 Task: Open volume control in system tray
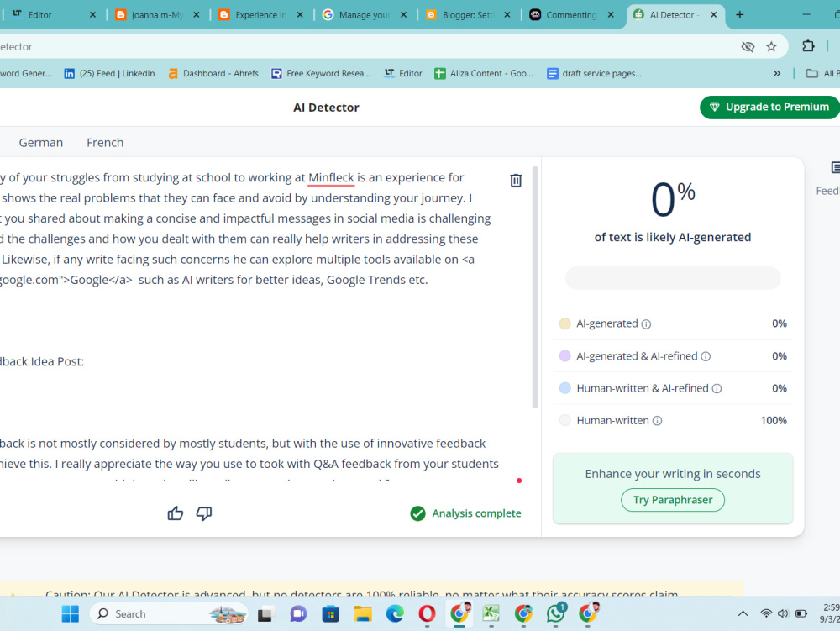click(x=783, y=614)
